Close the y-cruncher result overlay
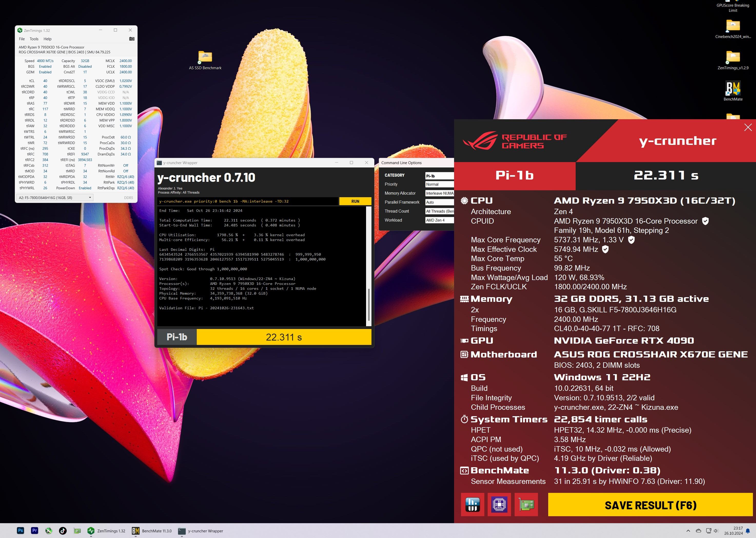 748,127
